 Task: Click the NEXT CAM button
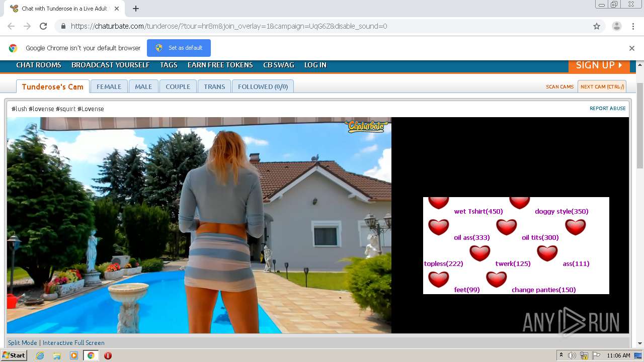click(x=602, y=86)
